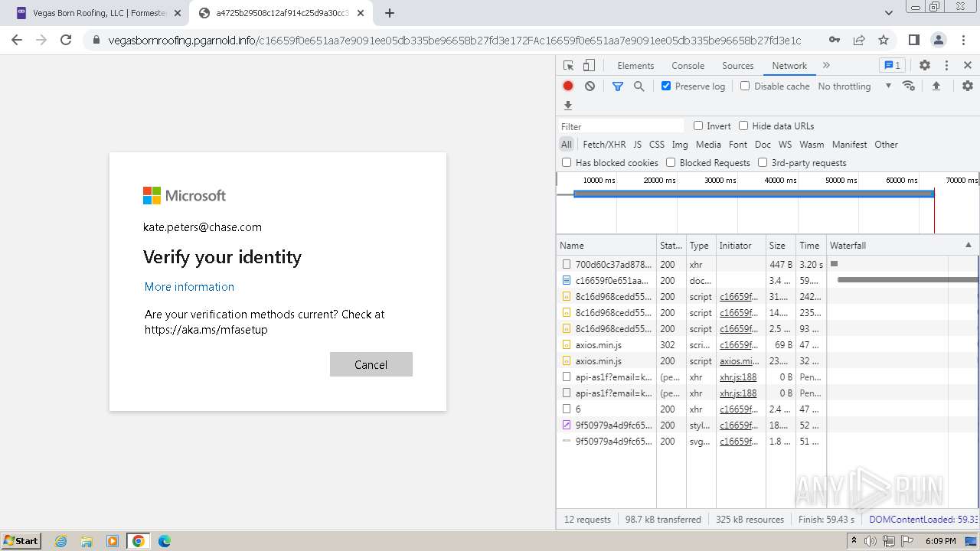The image size is (980, 551).
Task: Click in the network Filter field
Action: pos(621,126)
